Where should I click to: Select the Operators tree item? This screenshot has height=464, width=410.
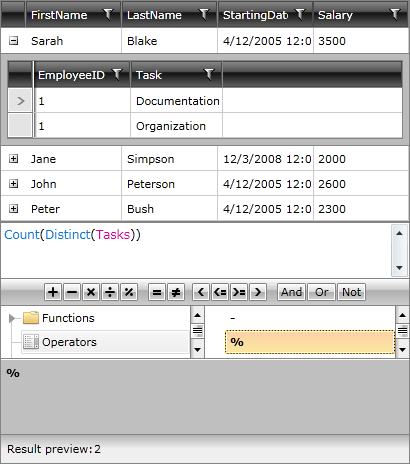pyautogui.click(x=105, y=342)
